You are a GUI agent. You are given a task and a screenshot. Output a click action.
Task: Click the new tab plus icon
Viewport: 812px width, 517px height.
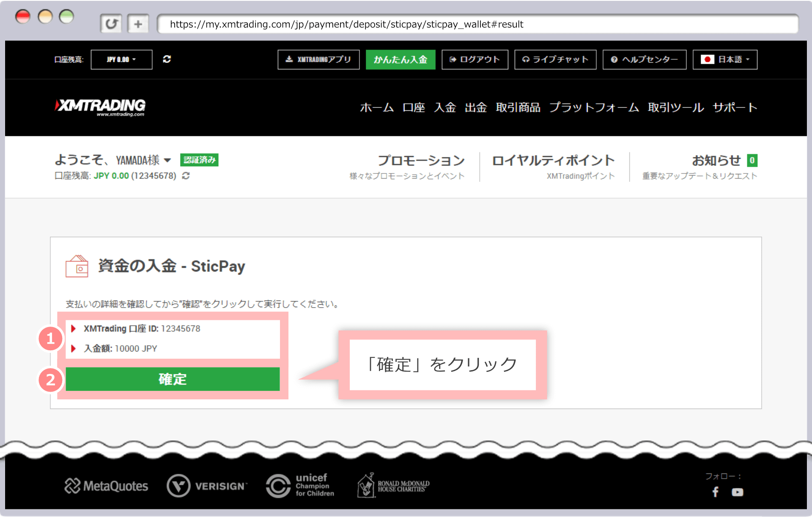(x=138, y=24)
